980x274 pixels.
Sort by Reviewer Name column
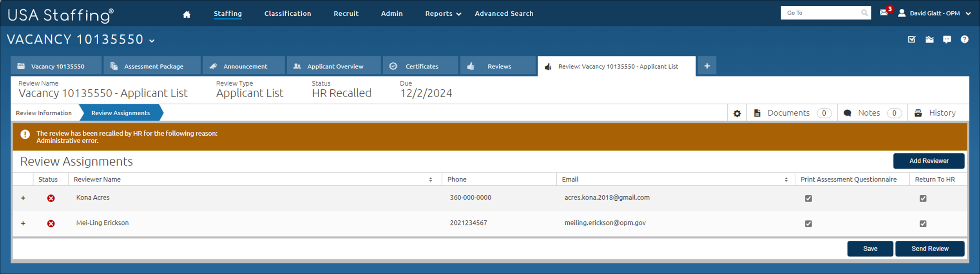point(431,180)
